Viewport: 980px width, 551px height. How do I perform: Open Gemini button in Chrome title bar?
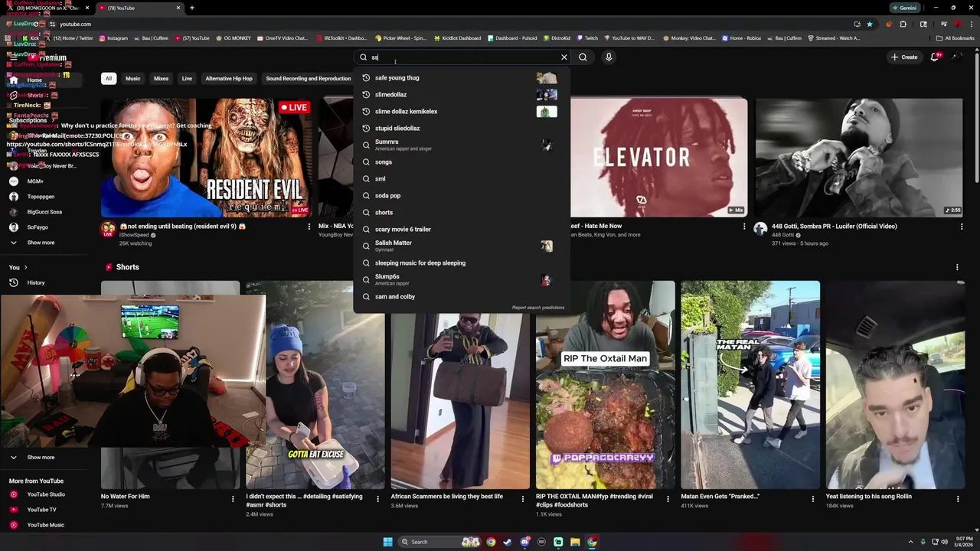[x=904, y=8]
